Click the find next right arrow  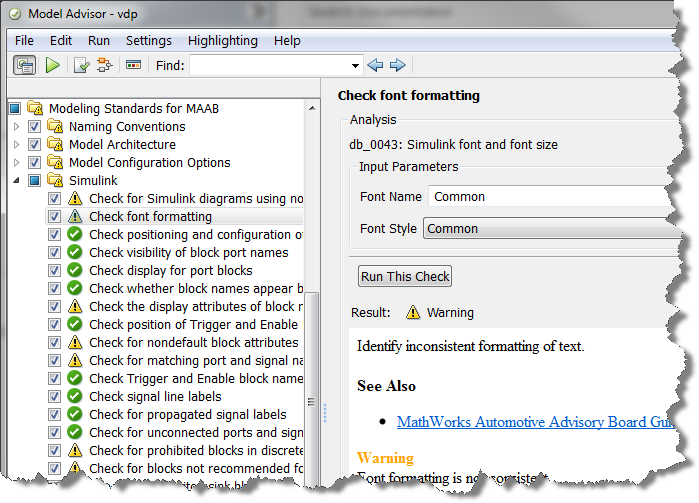[397, 65]
